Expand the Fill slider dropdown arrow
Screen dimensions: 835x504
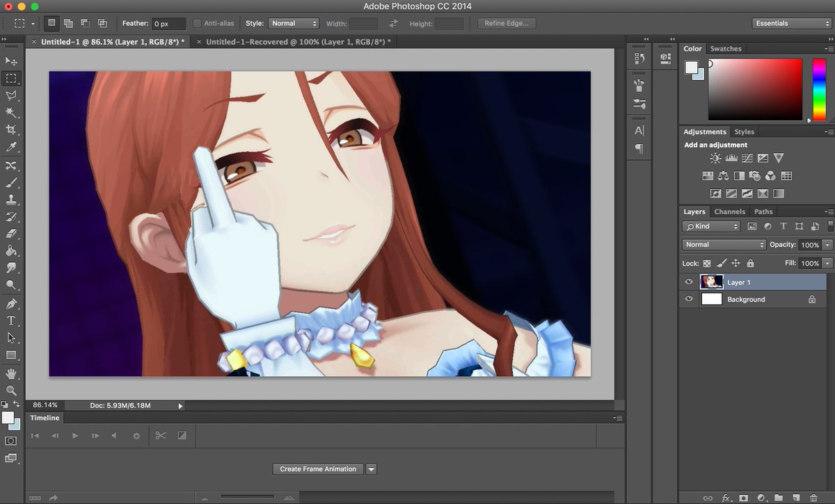[827, 263]
